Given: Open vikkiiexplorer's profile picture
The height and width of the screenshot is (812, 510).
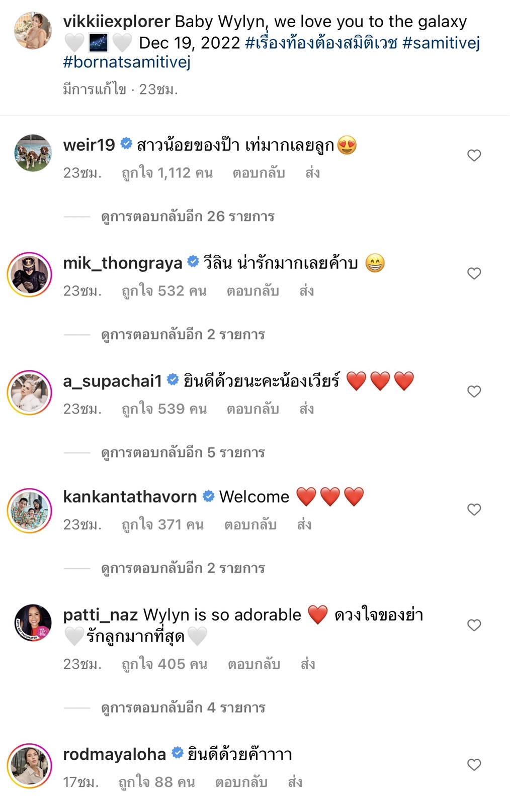Looking at the screenshot, I should pos(33,31).
